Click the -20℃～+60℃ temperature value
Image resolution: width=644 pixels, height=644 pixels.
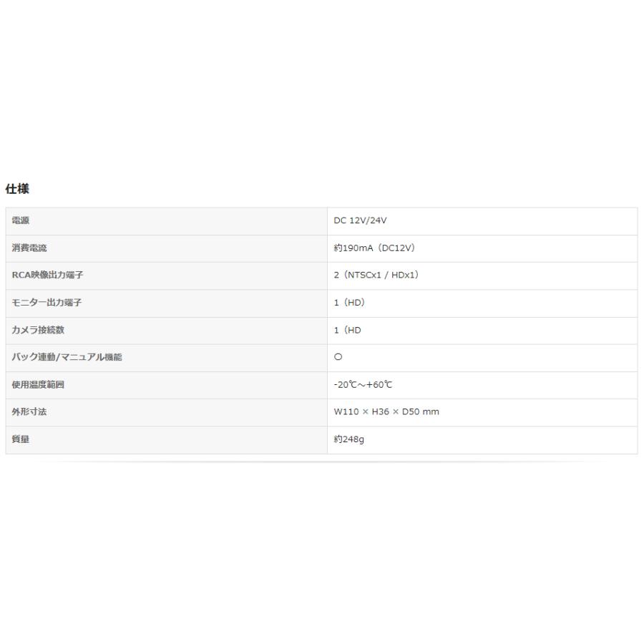pos(363,385)
